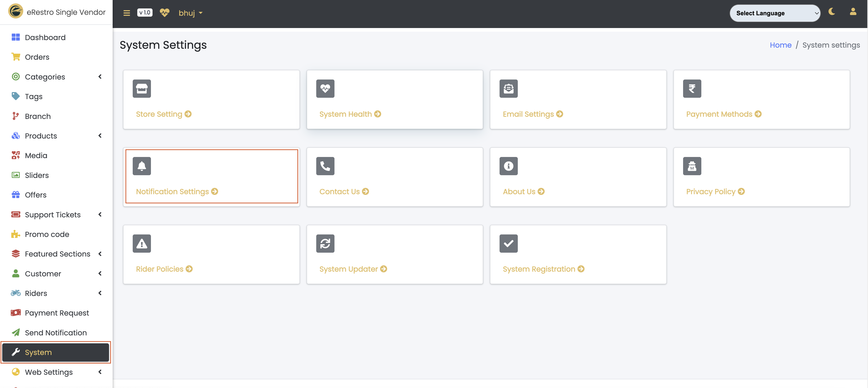The height and width of the screenshot is (388, 868).
Task: Click the Store Setting shop icon
Action: point(142,89)
